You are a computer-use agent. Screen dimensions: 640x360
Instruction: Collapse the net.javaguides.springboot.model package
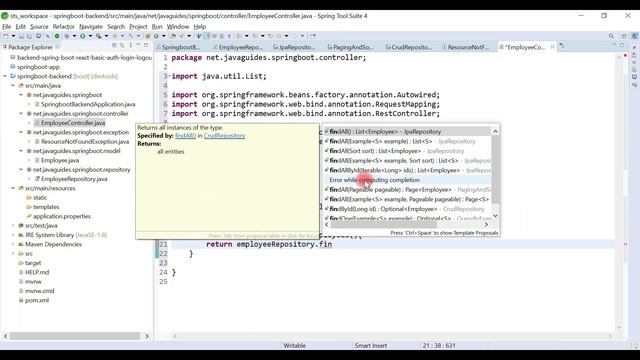coord(21,151)
